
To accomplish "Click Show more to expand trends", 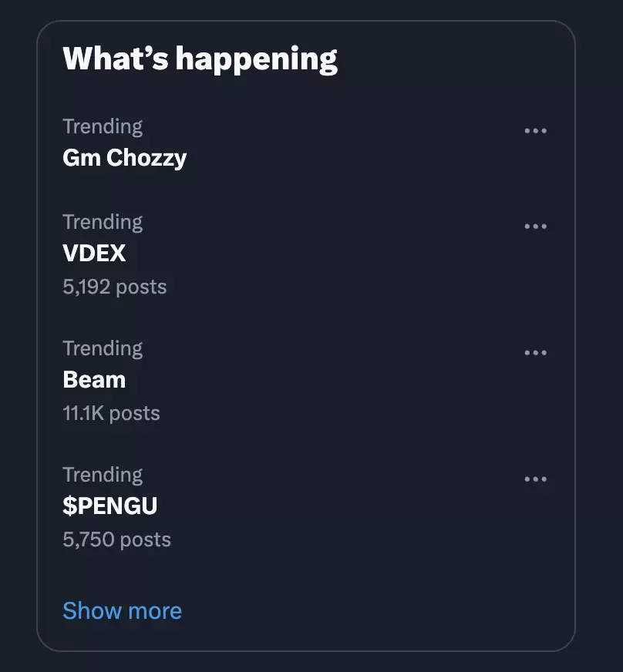I will pos(122,611).
